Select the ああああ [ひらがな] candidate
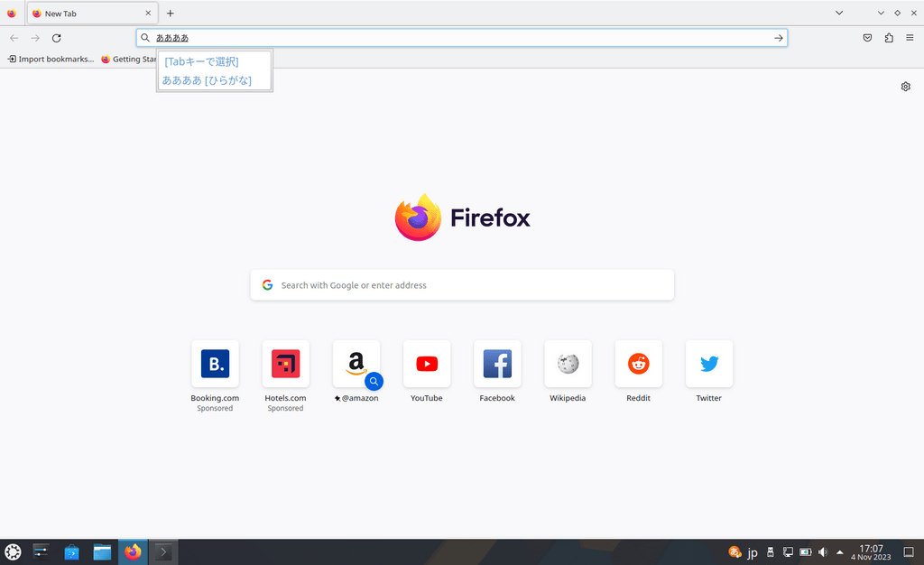The width and height of the screenshot is (924, 565). [x=207, y=80]
